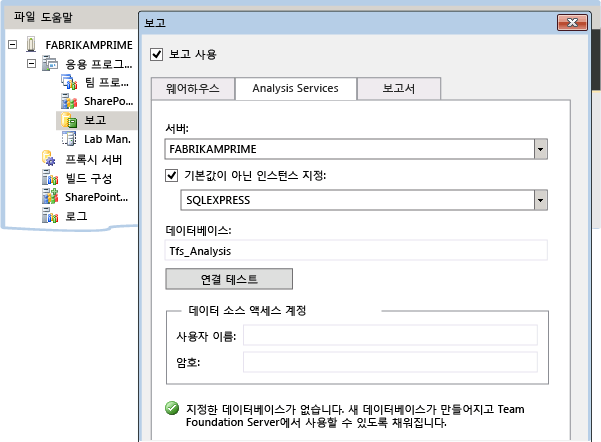Select the 응용 프로그... tree item

(x=99, y=64)
